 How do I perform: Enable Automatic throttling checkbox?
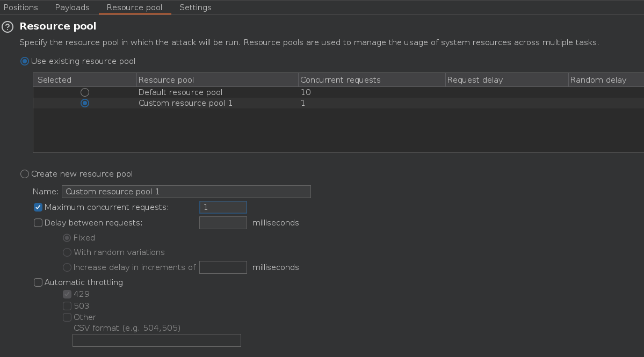[38, 282]
